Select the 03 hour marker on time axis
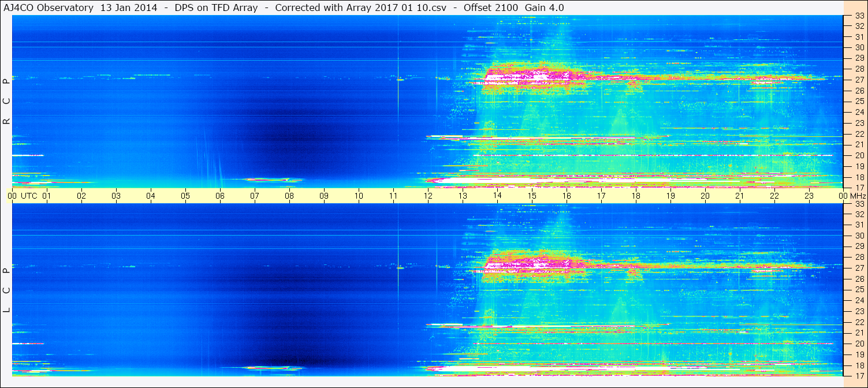868x388 pixels. [116, 196]
